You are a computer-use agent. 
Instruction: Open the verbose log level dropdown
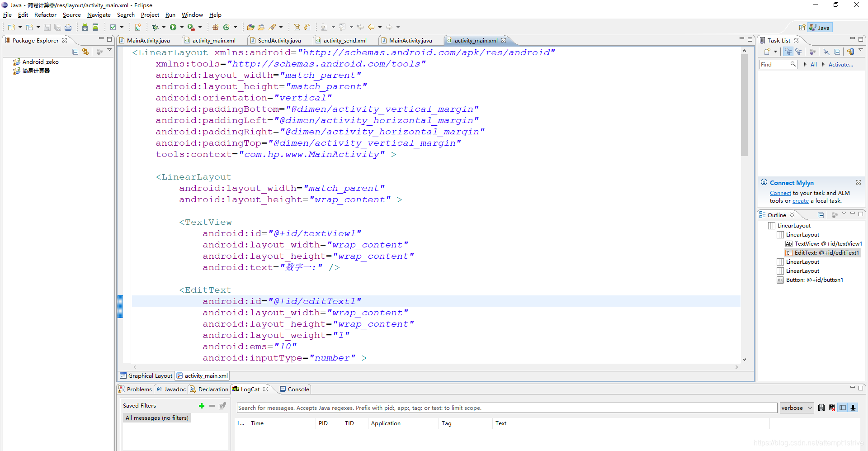(x=797, y=408)
